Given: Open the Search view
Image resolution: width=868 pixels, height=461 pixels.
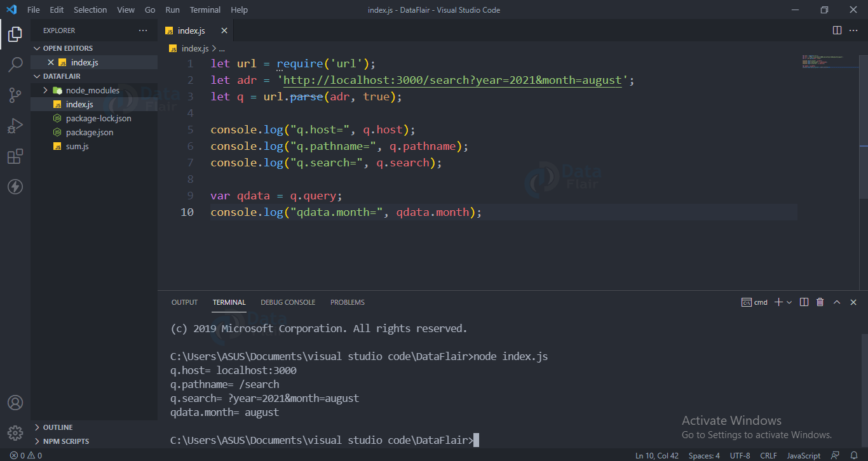Looking at the screenshot, I should (x=15, y=64).
